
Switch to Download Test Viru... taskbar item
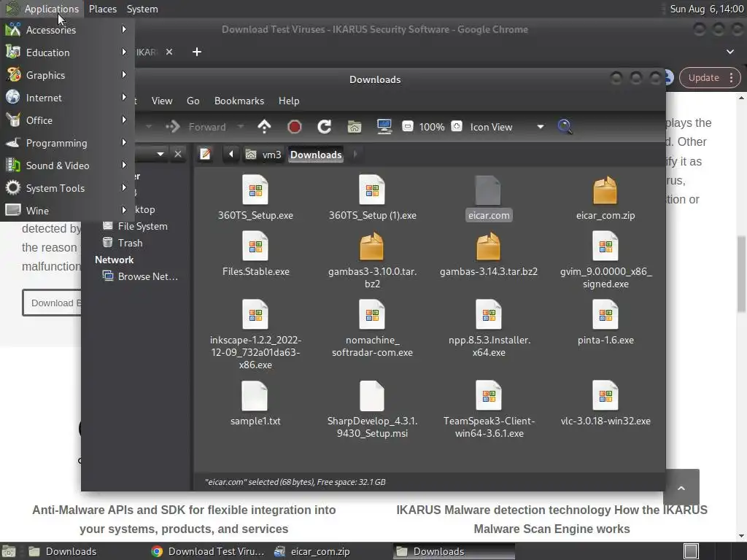click(x=208, y=551)
